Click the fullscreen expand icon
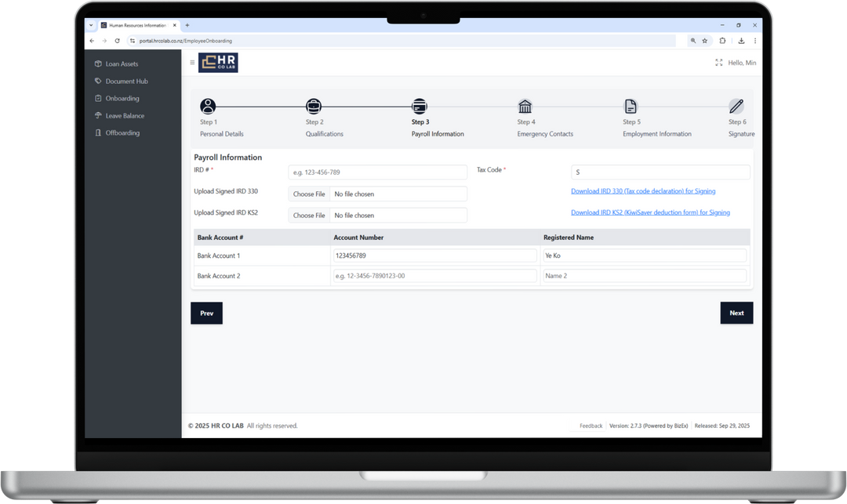This screenshot has width=847, height=504. click(x=718, y=63)
